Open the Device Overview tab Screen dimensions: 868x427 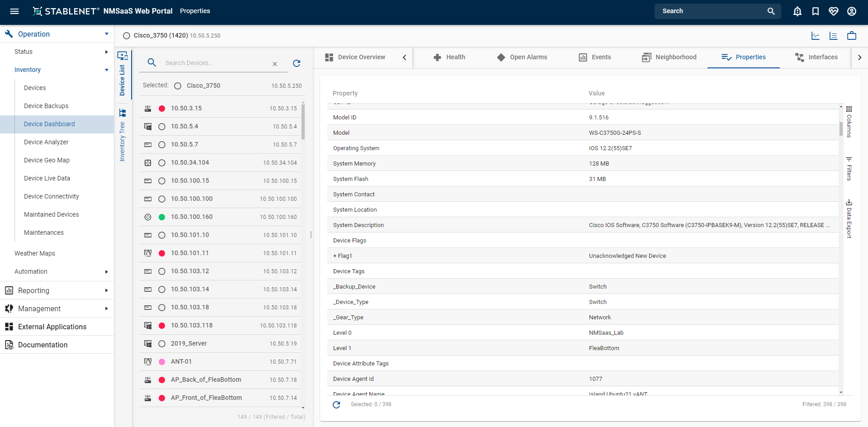click(355, 57)
